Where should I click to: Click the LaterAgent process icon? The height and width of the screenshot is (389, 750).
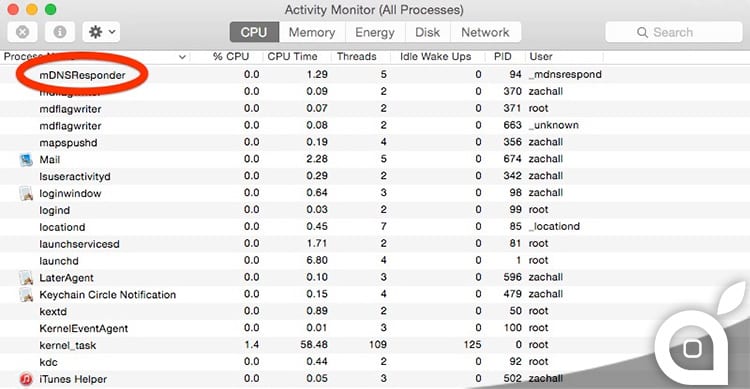tap(26, 278)
